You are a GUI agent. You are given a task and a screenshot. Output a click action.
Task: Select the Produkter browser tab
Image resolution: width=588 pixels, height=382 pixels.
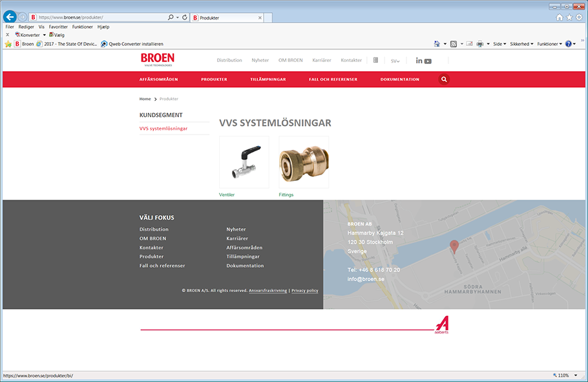(227, 17)
